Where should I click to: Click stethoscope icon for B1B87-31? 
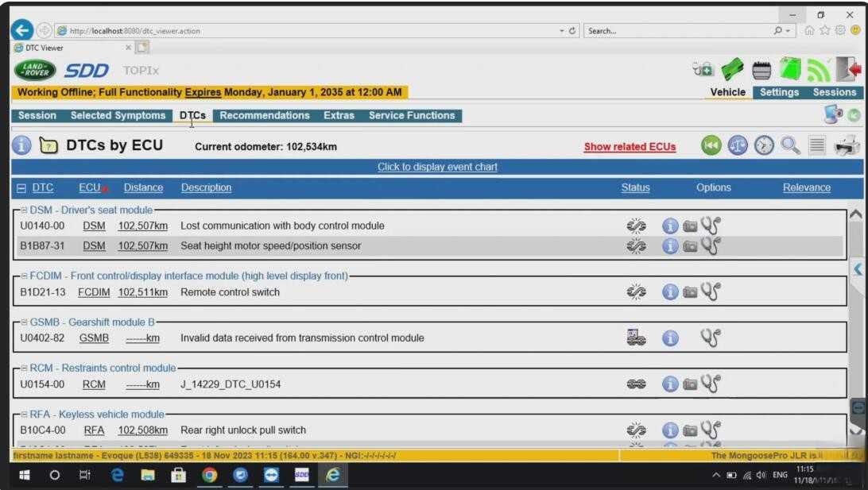[711, 245]
